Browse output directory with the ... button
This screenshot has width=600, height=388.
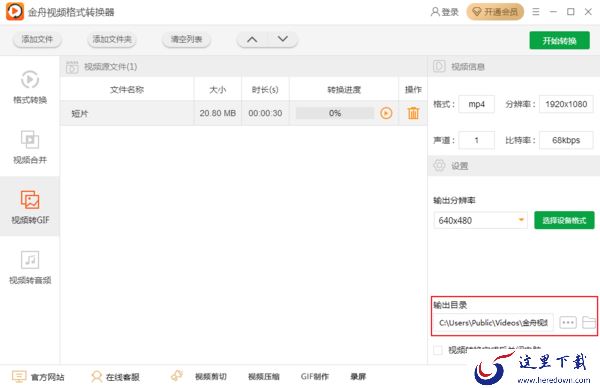tap(568, 323)
